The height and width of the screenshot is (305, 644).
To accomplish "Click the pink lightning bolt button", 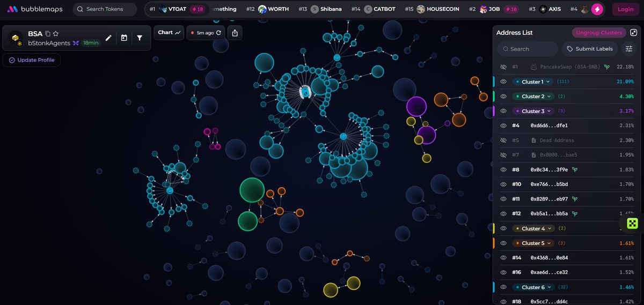I will [x=597, y=9].
